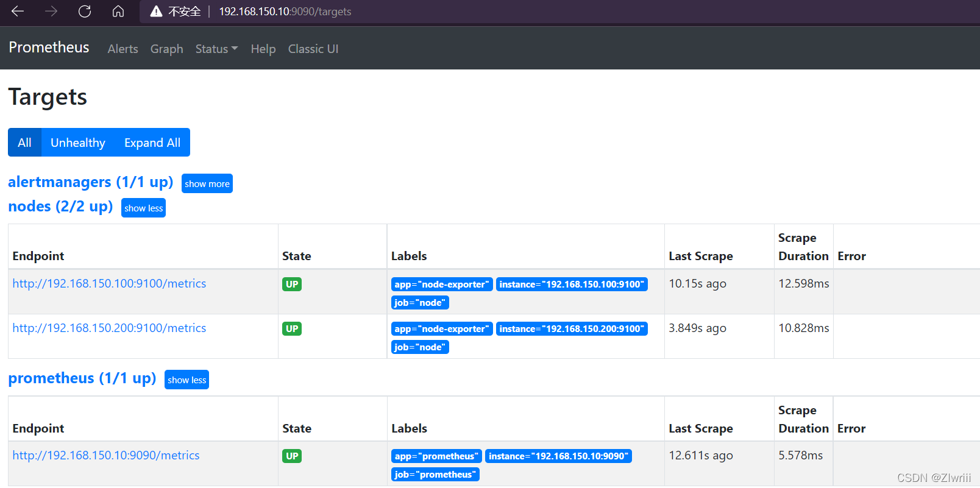The width and height of the screenshot is (980, 488).
Task: Click the 5.578ms scrape duration
Action: (x=801, y=455)
